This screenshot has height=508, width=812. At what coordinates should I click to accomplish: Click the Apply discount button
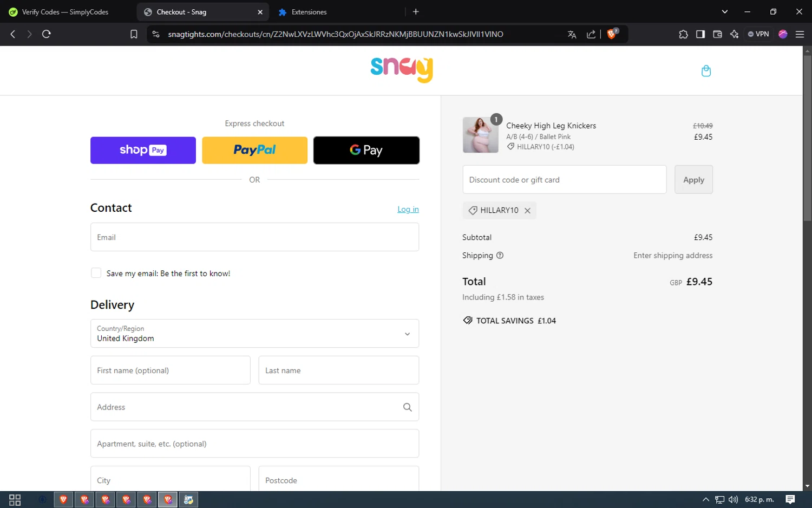[693, 179]
